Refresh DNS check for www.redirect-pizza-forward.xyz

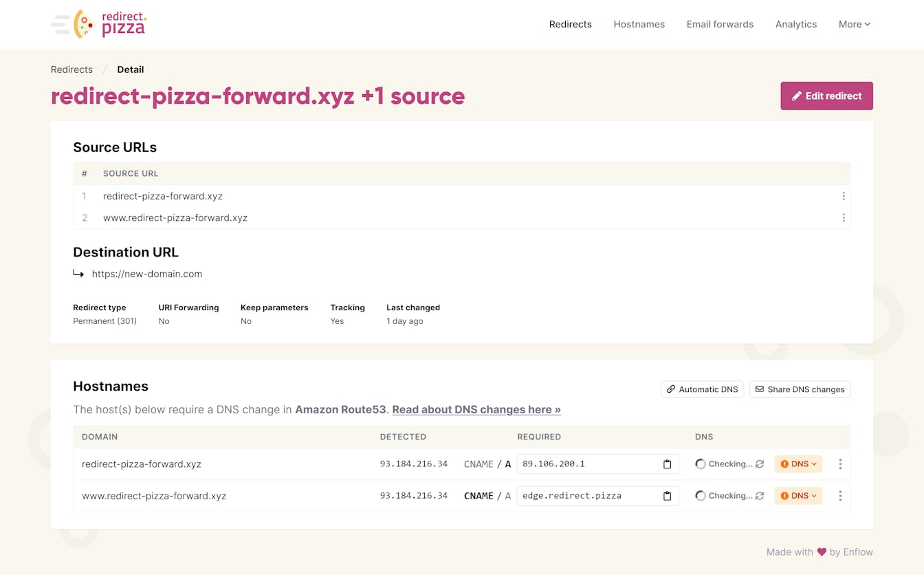[x=760, y=496]
